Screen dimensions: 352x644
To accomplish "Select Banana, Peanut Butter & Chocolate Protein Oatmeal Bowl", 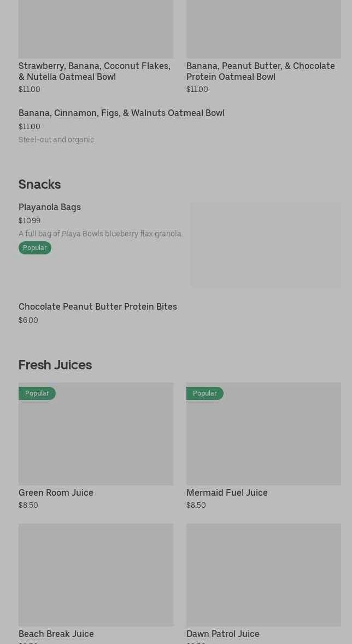I will click(x=260, y=71).
